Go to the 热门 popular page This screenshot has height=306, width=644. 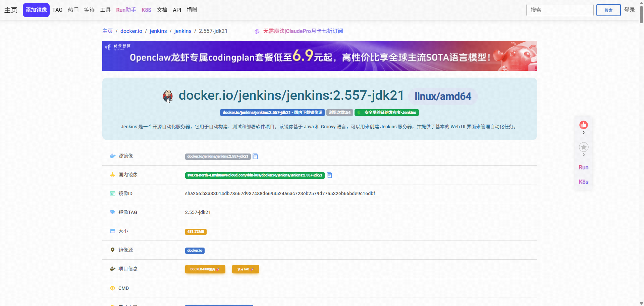[x=73, y=10]
